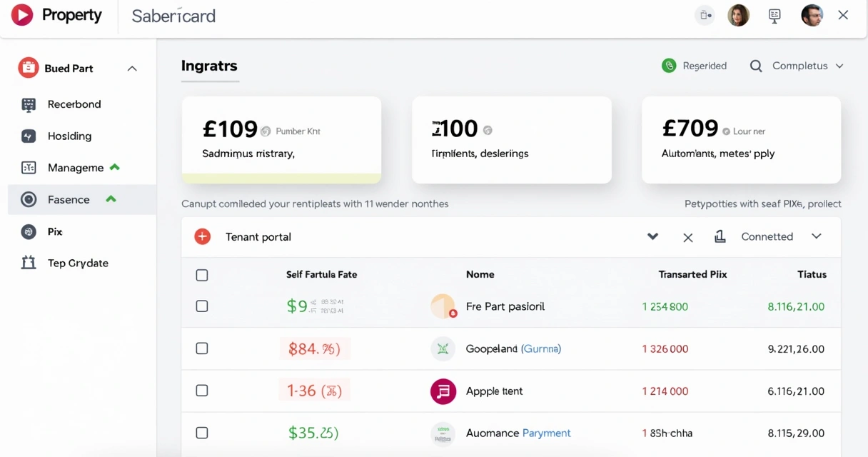
Task: Click the green Regerided status icon
Action: click(x=669, y=66)
